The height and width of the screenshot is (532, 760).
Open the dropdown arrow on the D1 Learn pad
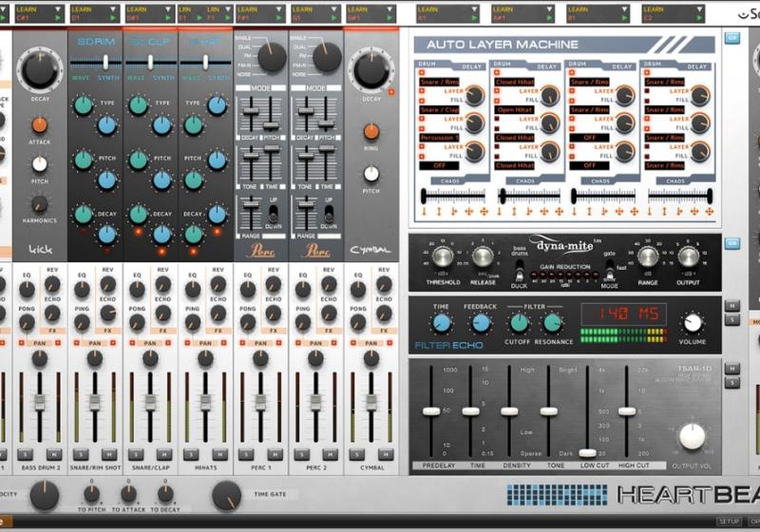point(113,9)
